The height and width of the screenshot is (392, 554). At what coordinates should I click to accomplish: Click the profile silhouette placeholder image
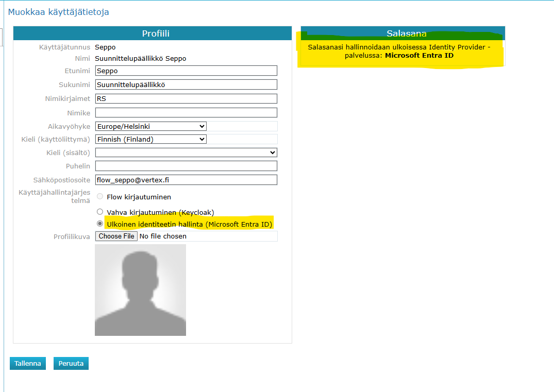pyautogui.click(x=140, y=290)
